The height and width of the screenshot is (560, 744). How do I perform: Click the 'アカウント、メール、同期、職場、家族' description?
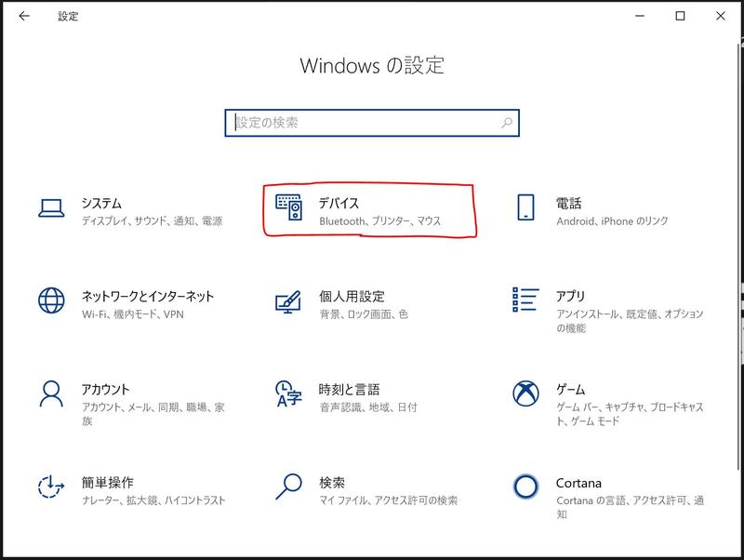pyautogui.click(x=153, y=414)
